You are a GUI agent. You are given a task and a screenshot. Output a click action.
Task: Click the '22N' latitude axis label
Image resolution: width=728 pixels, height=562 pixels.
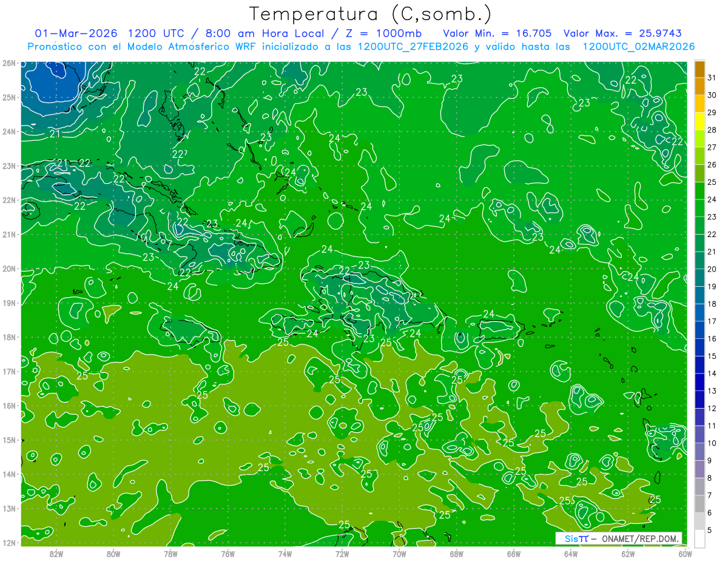pos(8,200)
